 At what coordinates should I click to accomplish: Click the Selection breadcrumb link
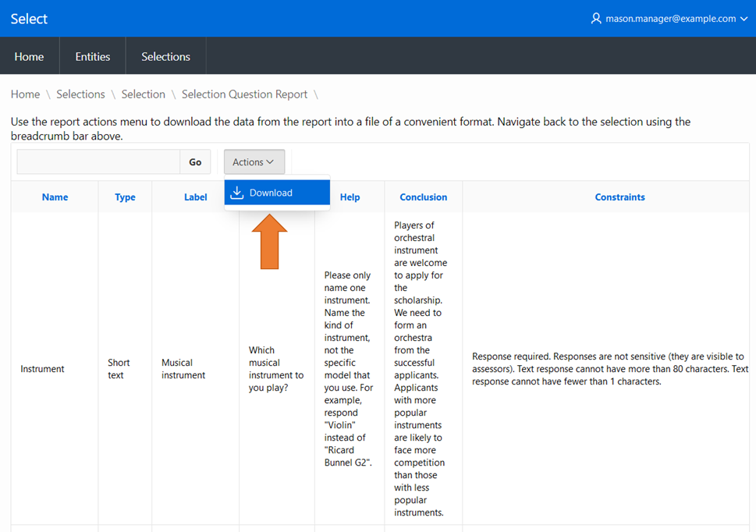(143, 94)
